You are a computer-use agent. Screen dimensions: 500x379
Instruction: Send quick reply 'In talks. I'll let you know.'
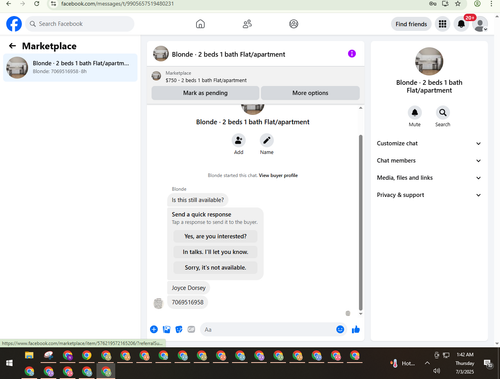click(x=215, y=252)
